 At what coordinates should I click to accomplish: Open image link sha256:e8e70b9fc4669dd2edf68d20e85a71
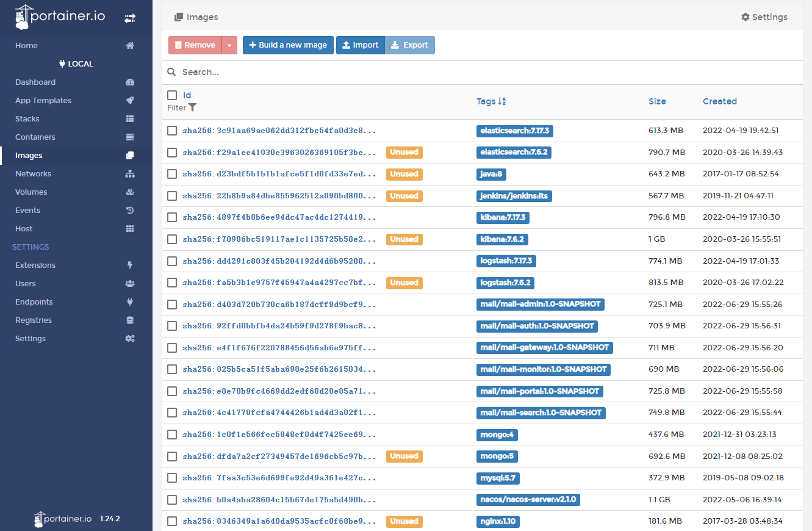click(x=279, y=391)
